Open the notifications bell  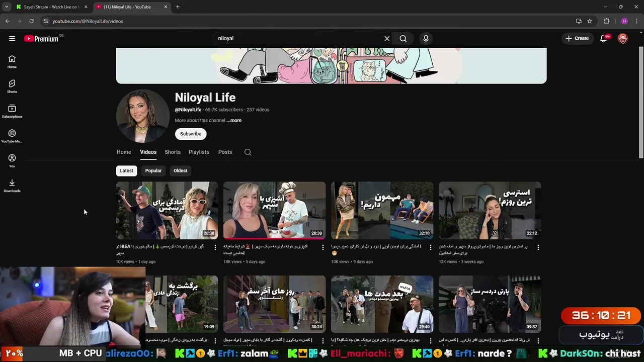[x=604, y=38]
